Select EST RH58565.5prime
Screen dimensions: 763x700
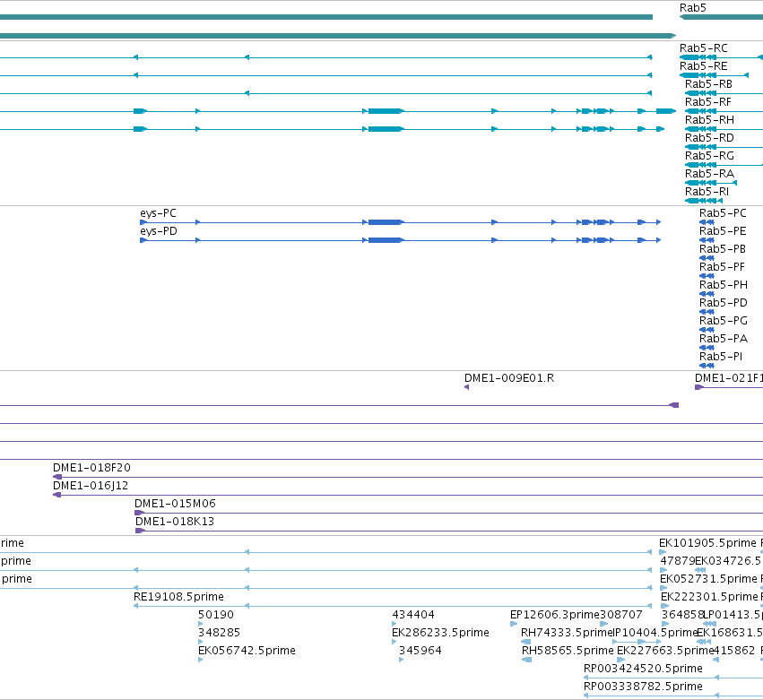pos(568,651)
